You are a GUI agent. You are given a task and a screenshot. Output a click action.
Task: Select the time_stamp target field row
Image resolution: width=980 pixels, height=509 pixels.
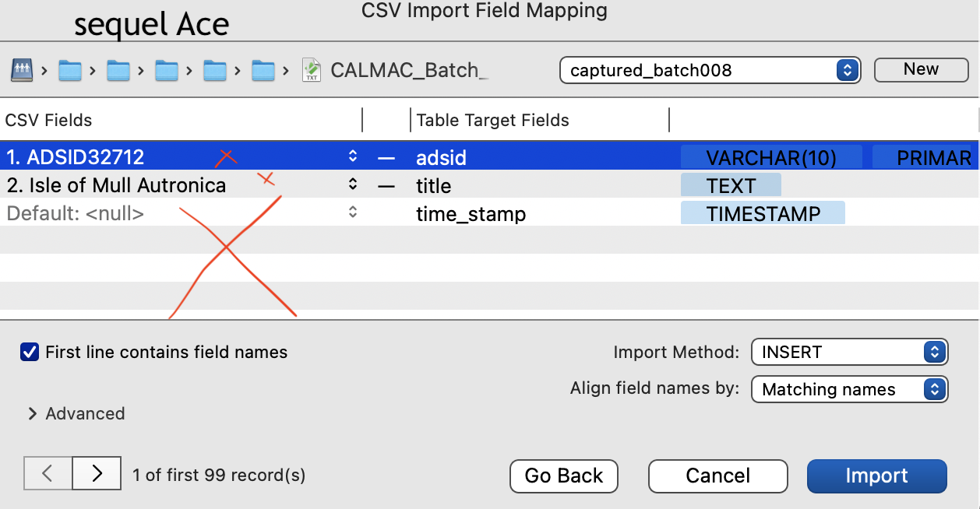pos(471,212)
